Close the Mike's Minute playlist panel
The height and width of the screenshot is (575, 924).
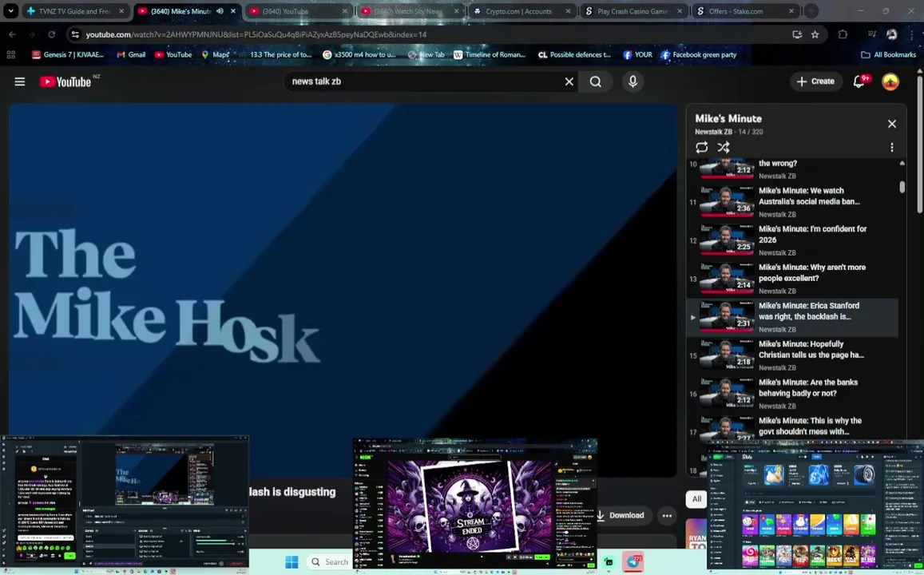click(x=891, y=124)
